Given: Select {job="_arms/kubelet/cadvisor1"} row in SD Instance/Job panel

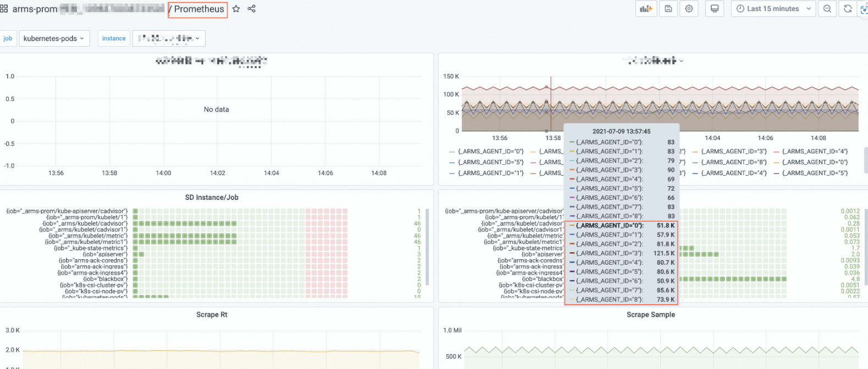Looking at the screenshot, I should click(x=83, y=230).
